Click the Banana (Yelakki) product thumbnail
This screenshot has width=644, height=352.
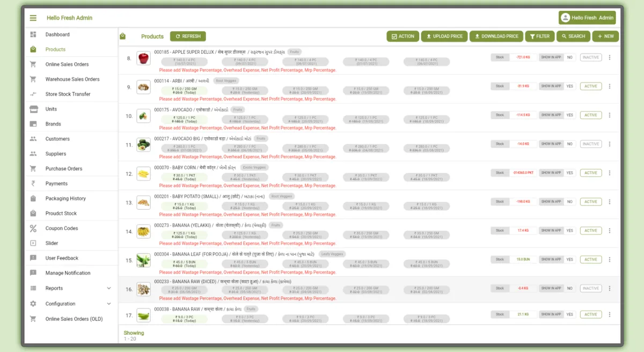tap(143, 231)
